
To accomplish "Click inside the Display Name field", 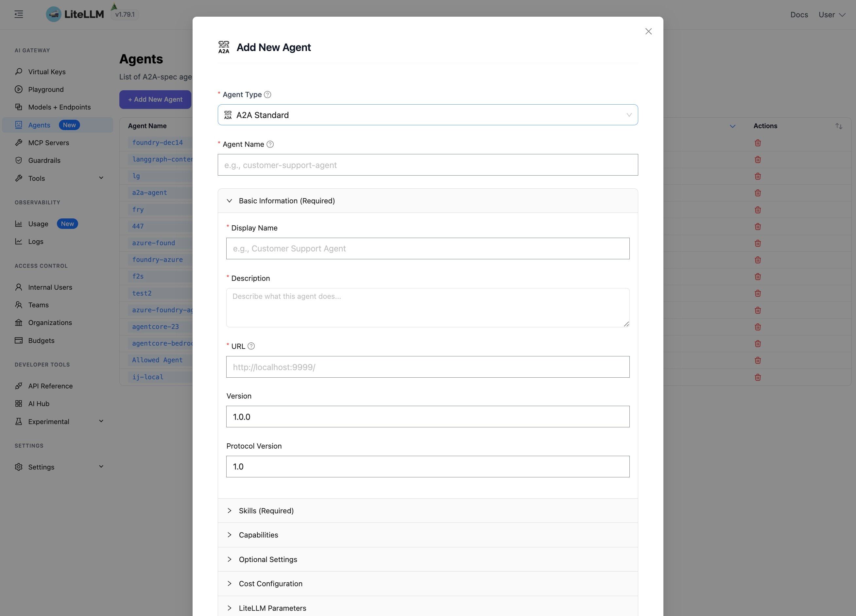I will 427,248.
